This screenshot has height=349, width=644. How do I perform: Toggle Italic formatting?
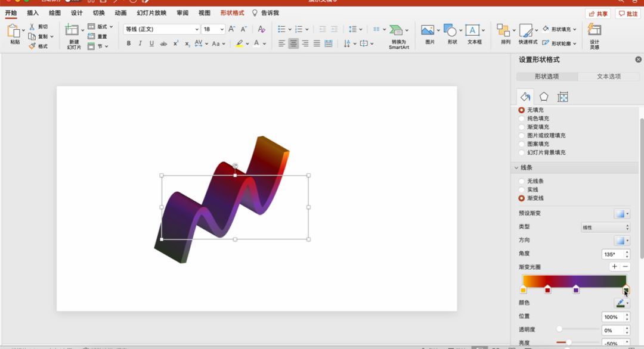click(140, 43)
